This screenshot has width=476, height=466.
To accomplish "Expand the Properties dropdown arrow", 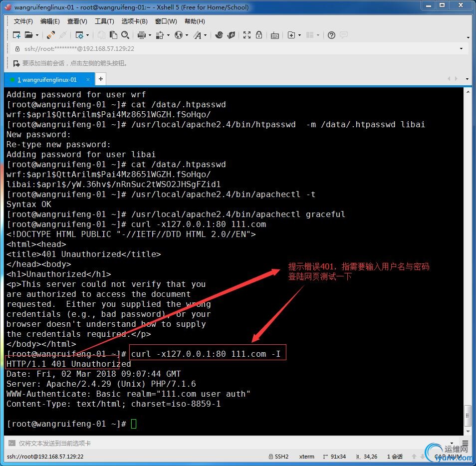I will click(x=88, y=35).
